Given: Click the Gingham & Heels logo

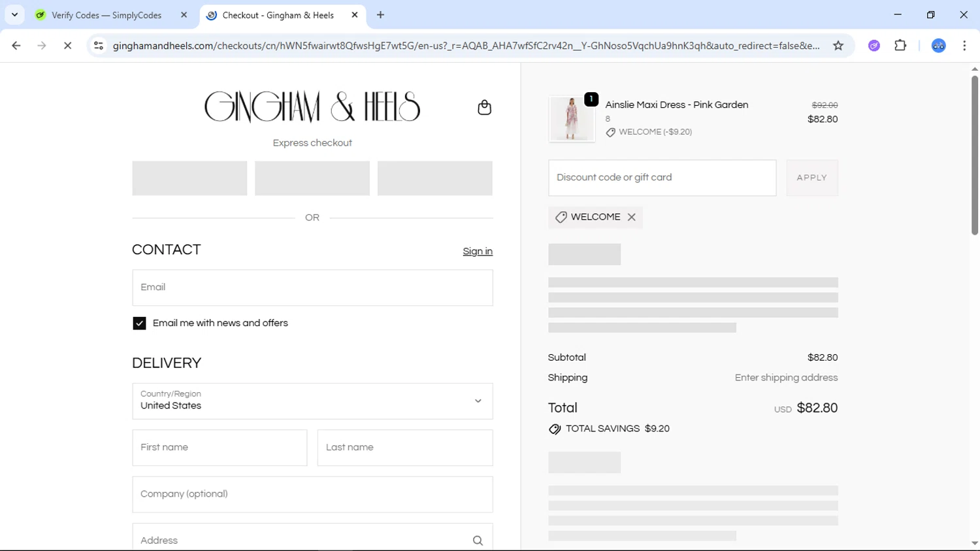Looking at the screenshot, I should [312, 107].
